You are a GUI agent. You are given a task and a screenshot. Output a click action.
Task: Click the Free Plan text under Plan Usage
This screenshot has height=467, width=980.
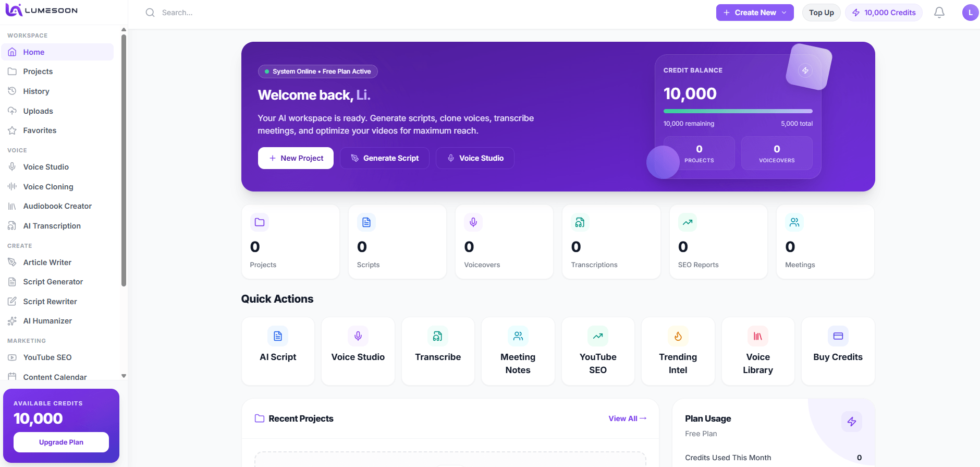coord(701,434)
